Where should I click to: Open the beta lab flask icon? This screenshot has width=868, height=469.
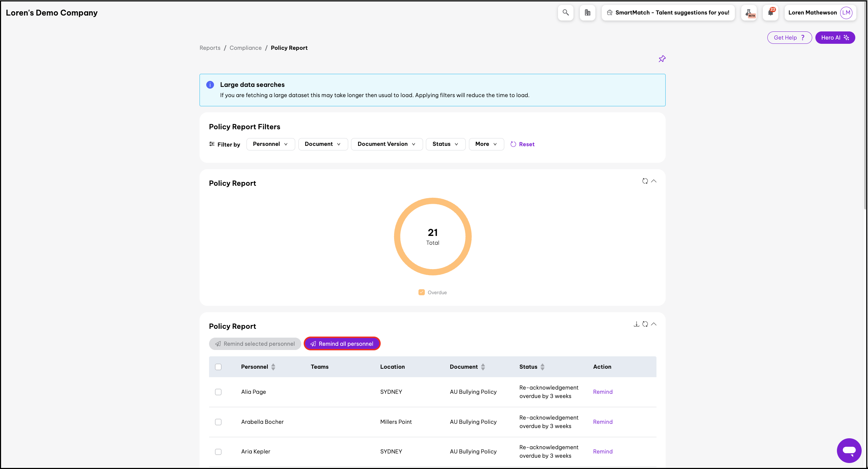(x=749, y=13)
